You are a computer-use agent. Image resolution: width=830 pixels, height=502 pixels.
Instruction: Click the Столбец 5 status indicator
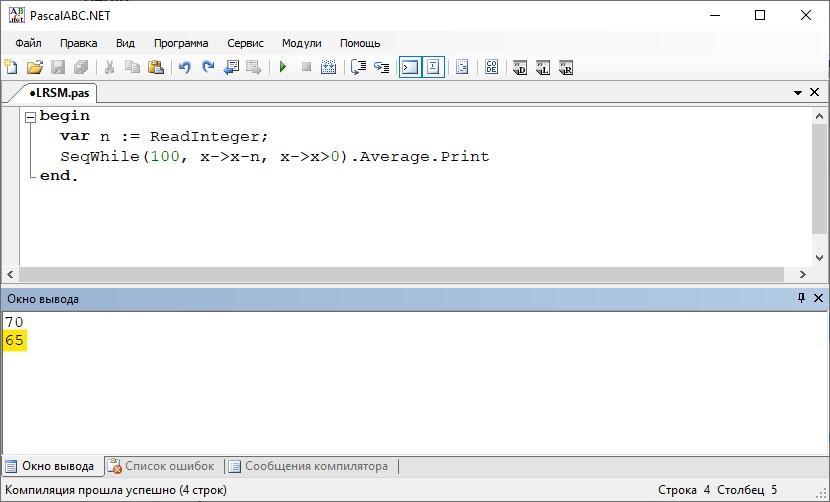coord(747,490)
